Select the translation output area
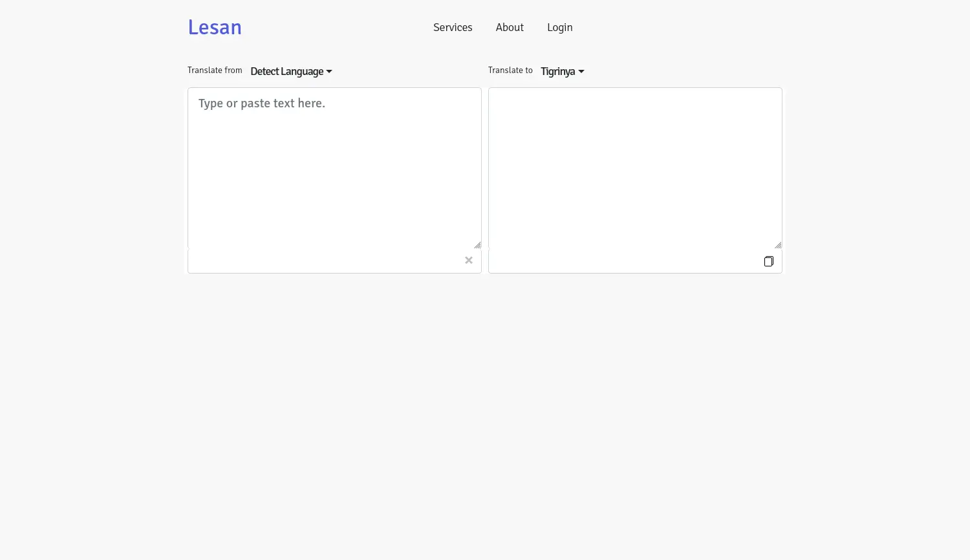This screenshot has width=970, height=560. pos(635,168)
